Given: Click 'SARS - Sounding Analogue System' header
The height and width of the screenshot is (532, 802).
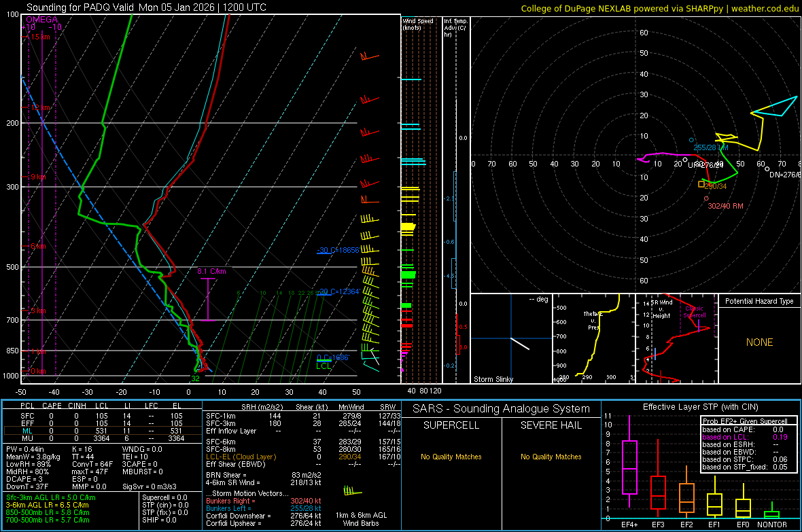Looking at the screenshot, I should [501, 409].
